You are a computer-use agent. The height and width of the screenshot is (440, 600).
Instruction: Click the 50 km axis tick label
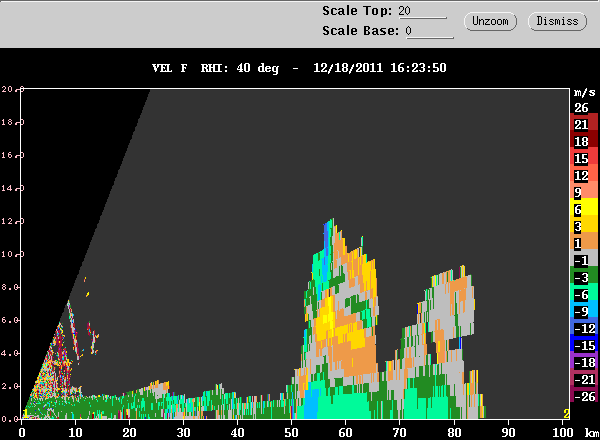(291, 433)
